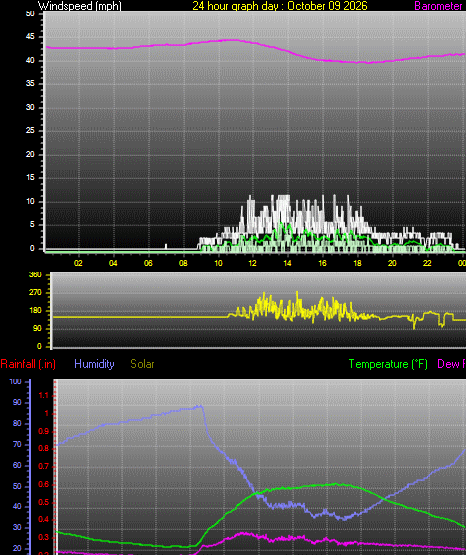The height and width of the screenshot is (555, 466).
Task: Click the Windspeed (mph) legend label
Action: coord(80,6)
